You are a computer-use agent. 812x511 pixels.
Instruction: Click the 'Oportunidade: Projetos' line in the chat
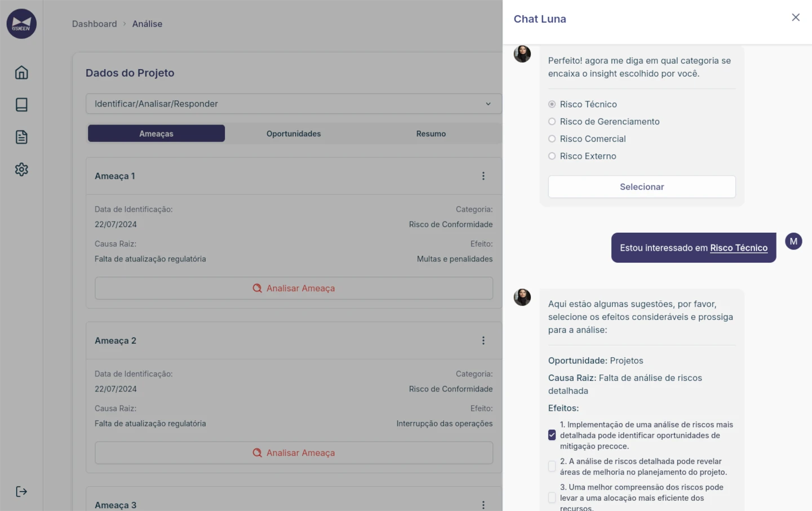click(596, 361)
